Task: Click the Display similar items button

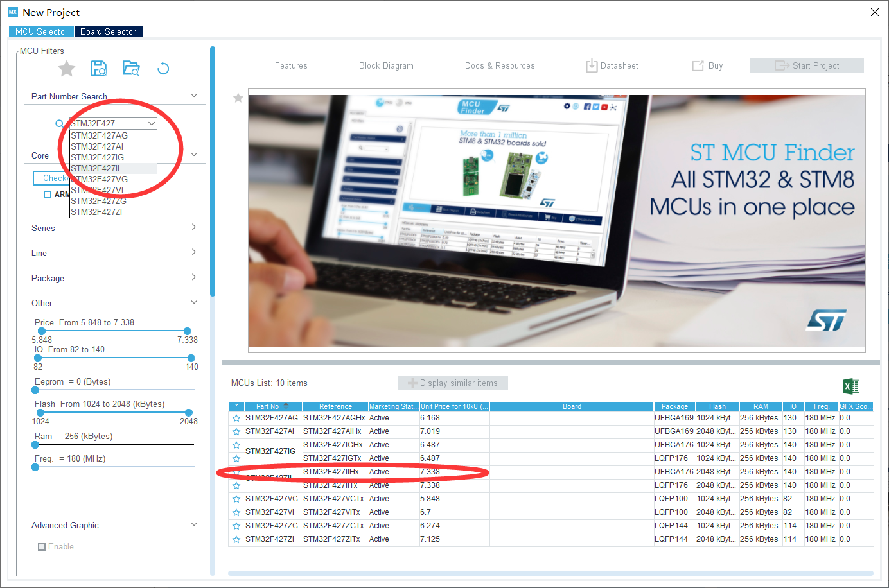Action: pos(453,383)
